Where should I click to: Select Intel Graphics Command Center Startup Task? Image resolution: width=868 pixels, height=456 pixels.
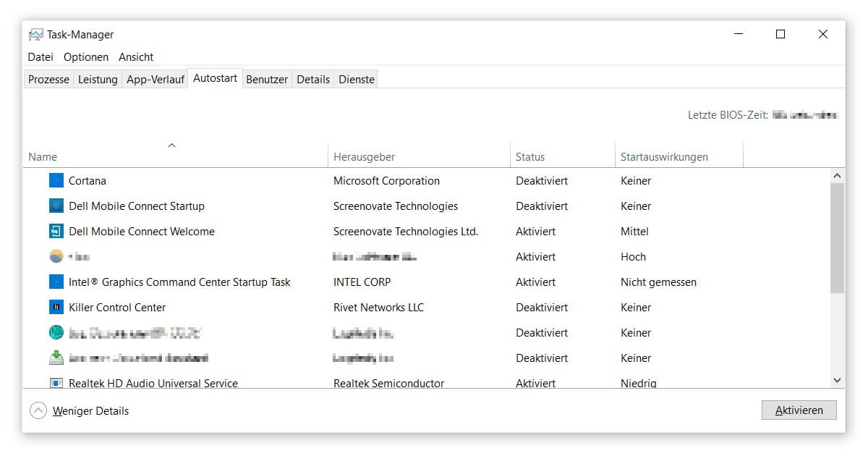(179, 282)
